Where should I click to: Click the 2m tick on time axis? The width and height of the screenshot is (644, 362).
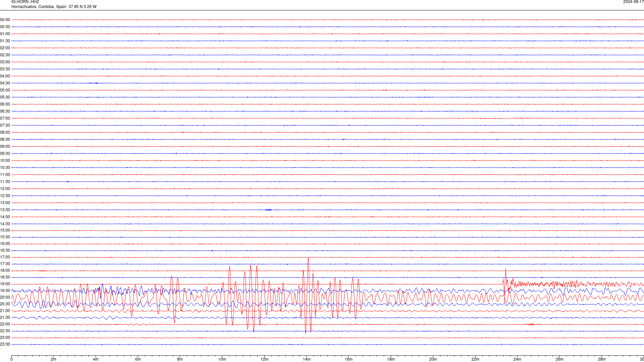point(53,359)
